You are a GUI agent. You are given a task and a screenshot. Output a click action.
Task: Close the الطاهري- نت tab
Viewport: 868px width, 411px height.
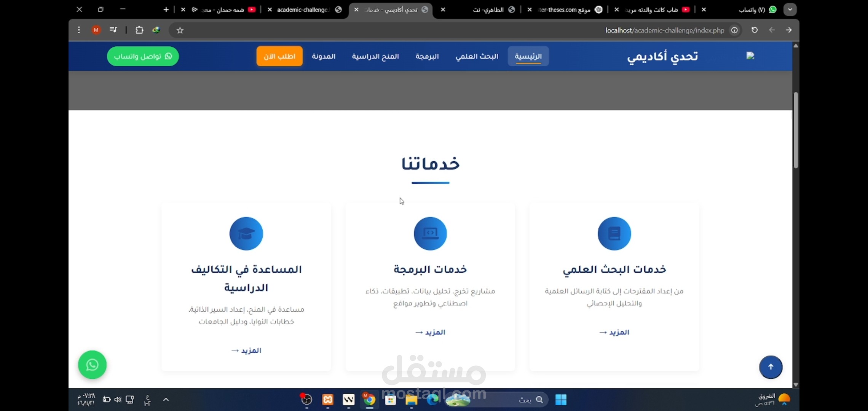pyautogui.click(x=443, y=10)
